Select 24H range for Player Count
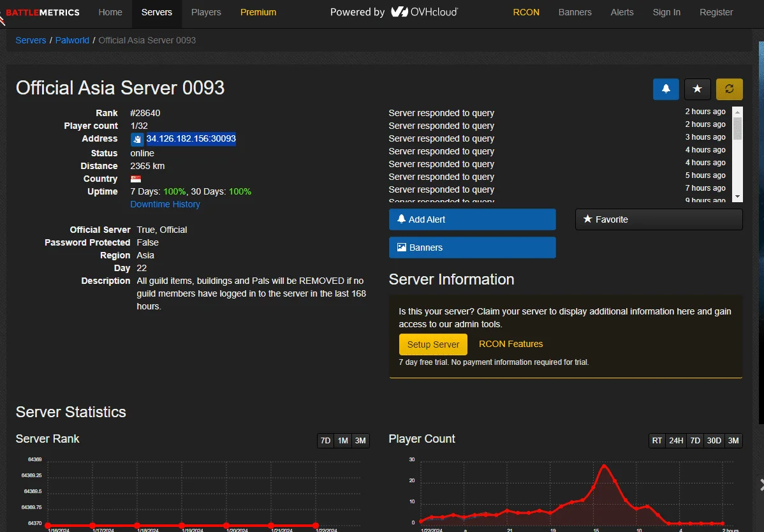Image resolution: width=764 pixels, height=532 pixels. (x=676, y=440)
